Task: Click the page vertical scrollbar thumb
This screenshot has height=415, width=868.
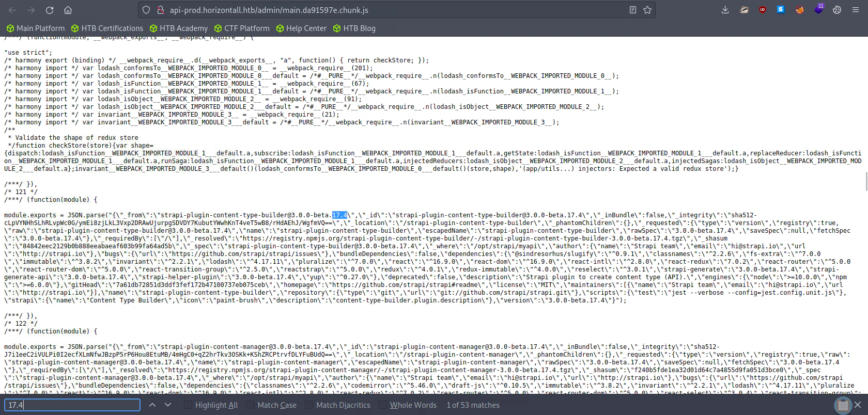Action: pyautogui.click(x=866, y=182)
